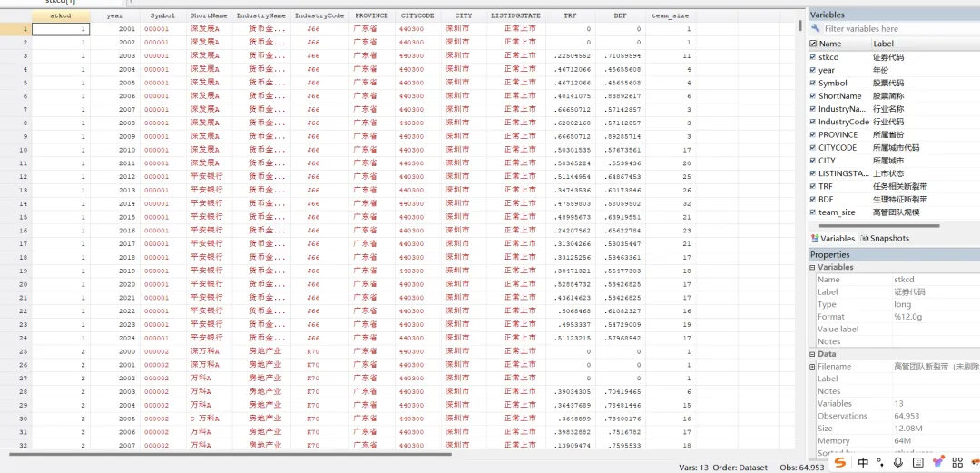Select the ShortName column header
The height and width of the screenshot is (473, 980).
[x=209, y=15]
